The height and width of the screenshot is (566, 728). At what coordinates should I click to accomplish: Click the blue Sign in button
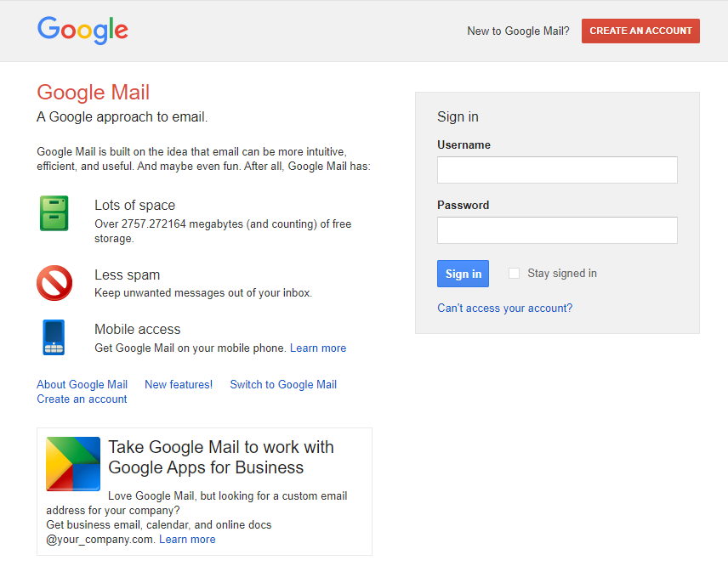point(463,274)
